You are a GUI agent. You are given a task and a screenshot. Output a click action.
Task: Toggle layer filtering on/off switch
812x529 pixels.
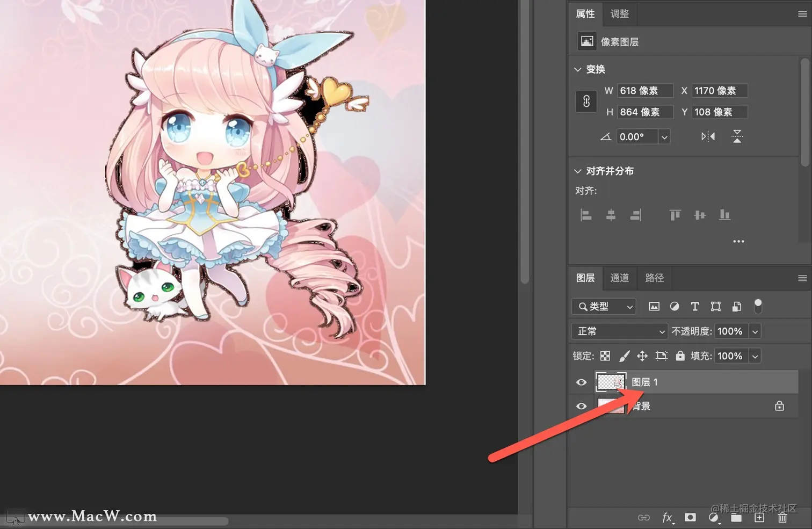point(758,306)
